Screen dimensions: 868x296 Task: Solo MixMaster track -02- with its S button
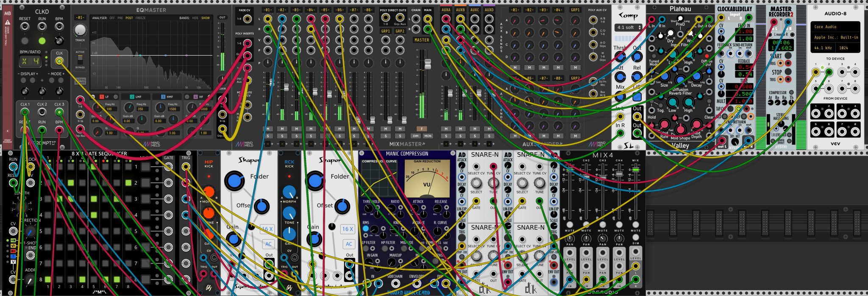click(x=282, y=136)
